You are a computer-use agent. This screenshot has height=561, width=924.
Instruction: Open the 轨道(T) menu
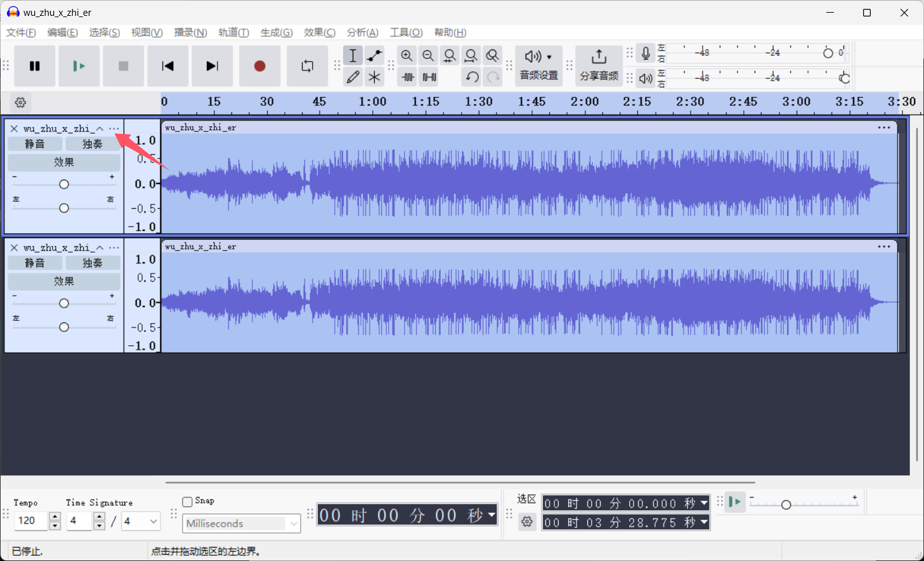234,32
